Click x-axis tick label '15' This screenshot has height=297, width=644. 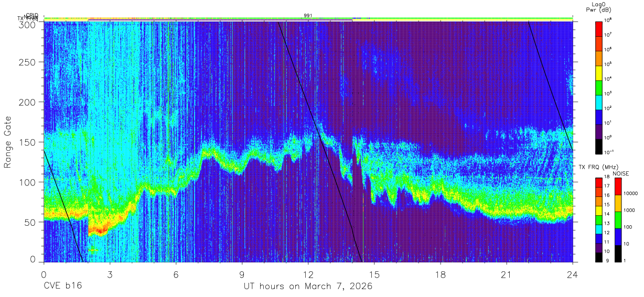(x=374, y=274)
